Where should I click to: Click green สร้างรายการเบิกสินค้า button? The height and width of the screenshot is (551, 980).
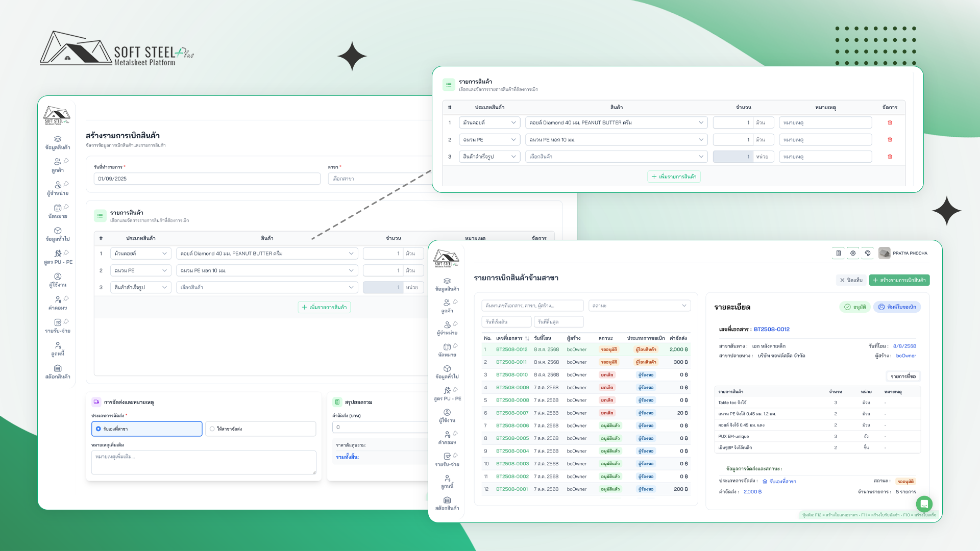coord(899,280)
